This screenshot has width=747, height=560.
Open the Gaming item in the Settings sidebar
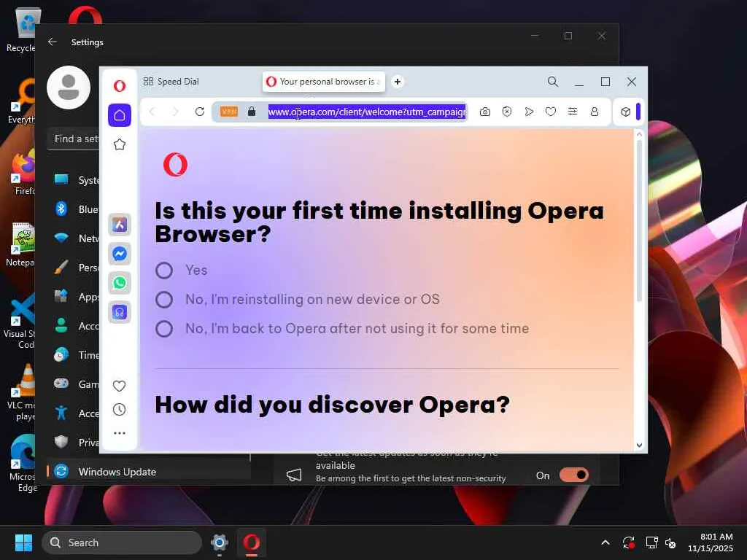click(76, 384)
